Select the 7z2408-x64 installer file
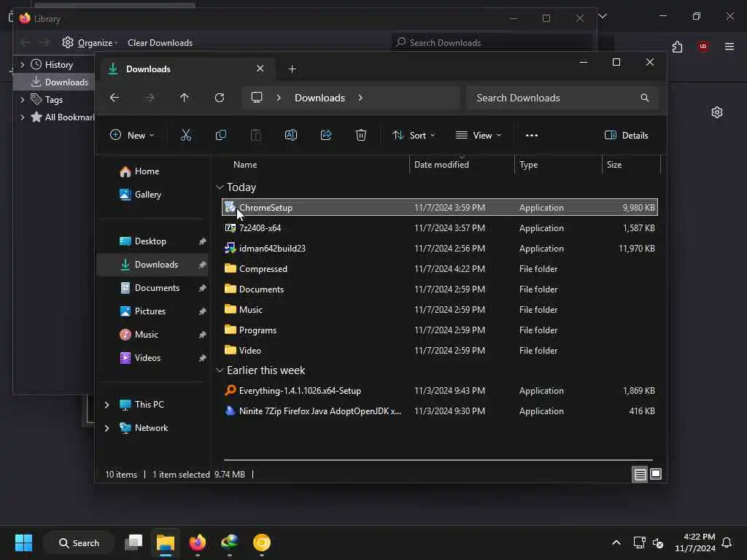The width and height of the screenshot is (747, 560). point(439,228)
